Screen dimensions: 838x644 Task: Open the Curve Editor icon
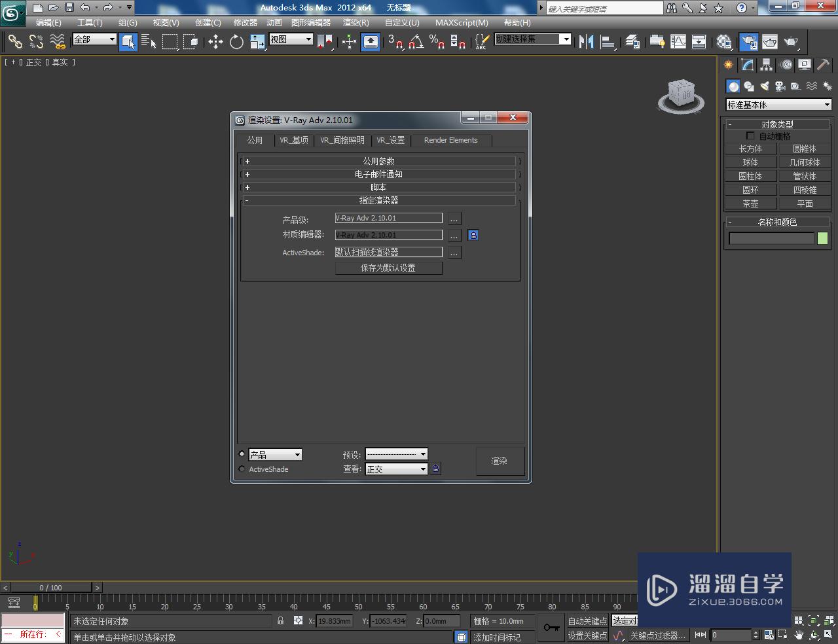pyautogui.click(x=678, y=42)
